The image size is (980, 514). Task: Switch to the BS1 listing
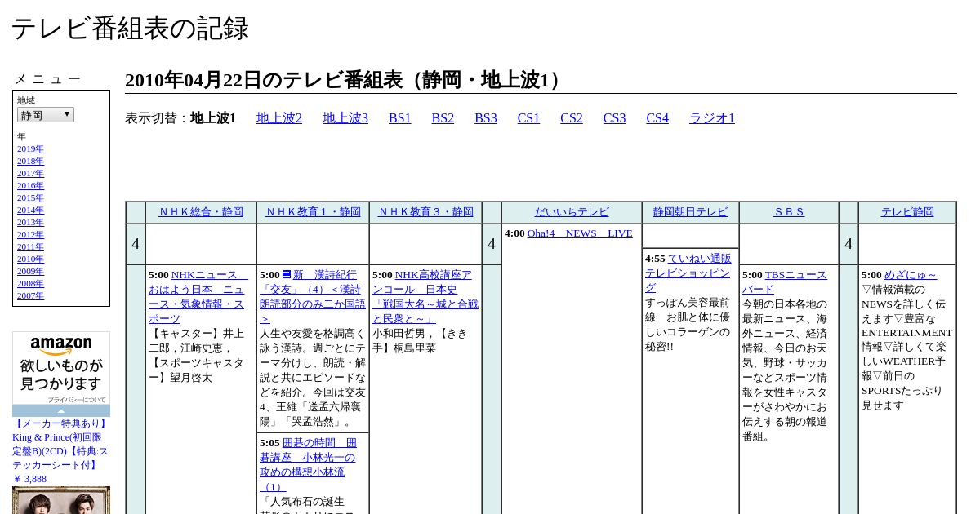pos(400,118)
